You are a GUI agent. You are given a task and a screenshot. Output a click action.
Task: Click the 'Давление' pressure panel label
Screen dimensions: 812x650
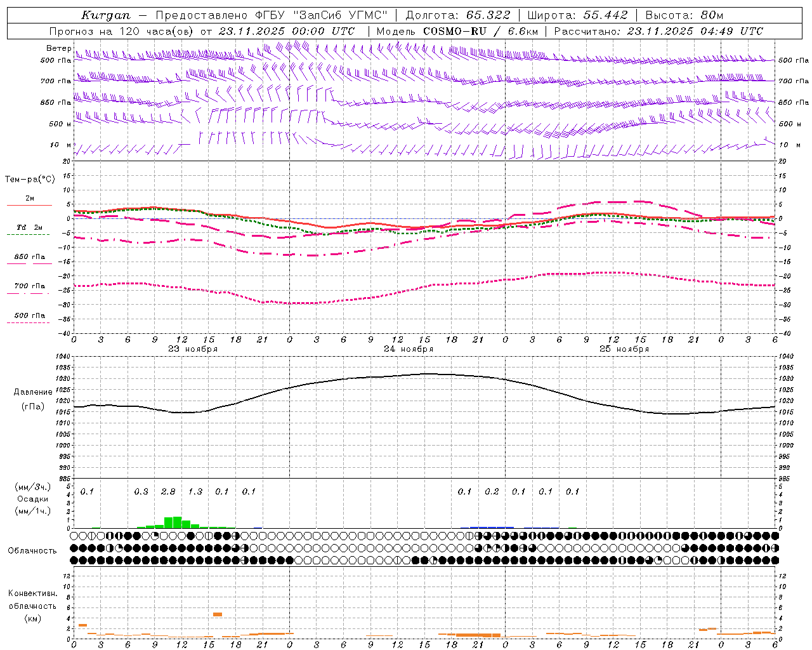point(33,392)
